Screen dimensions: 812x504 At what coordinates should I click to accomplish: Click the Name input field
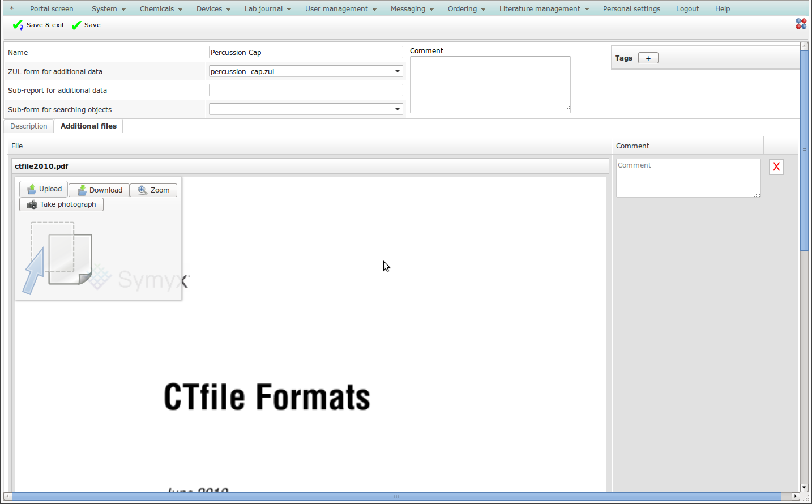pos(306,53)
